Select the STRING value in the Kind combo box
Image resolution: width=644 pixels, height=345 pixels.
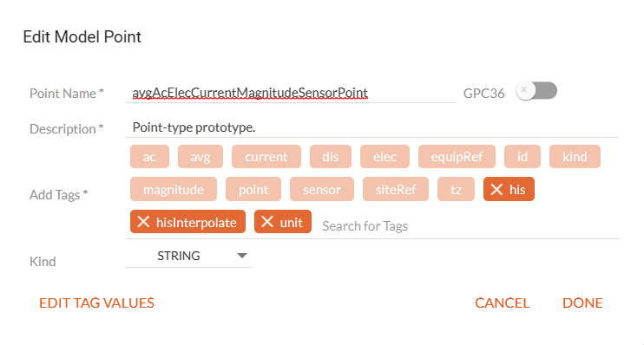[179, 256]
